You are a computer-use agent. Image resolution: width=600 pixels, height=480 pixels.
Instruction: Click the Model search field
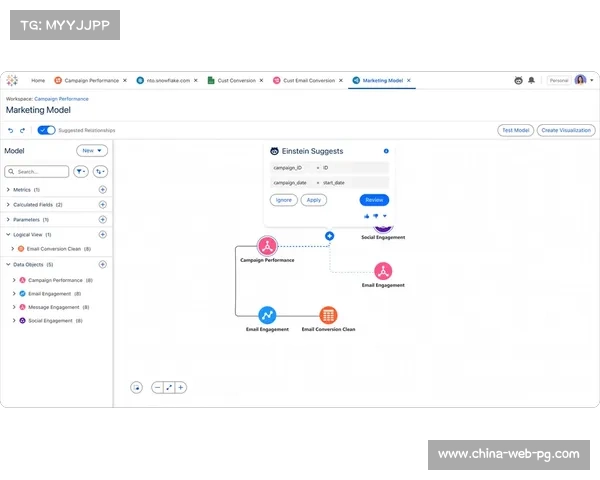tap(40, 172)
